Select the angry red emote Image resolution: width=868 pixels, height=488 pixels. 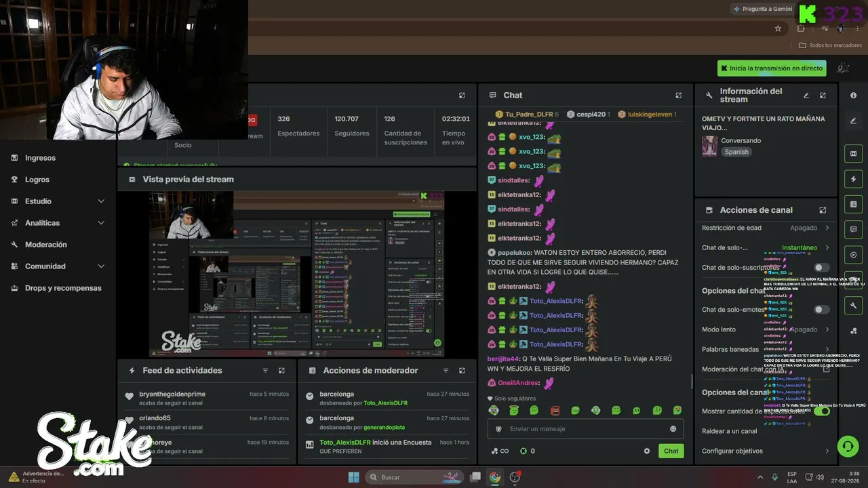pyautogui.click(x=555, y=411)
